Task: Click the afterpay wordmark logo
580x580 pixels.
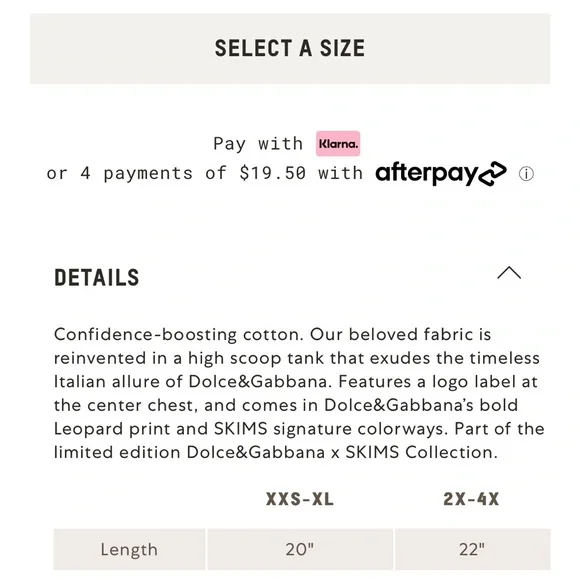Action: [426, 173]
